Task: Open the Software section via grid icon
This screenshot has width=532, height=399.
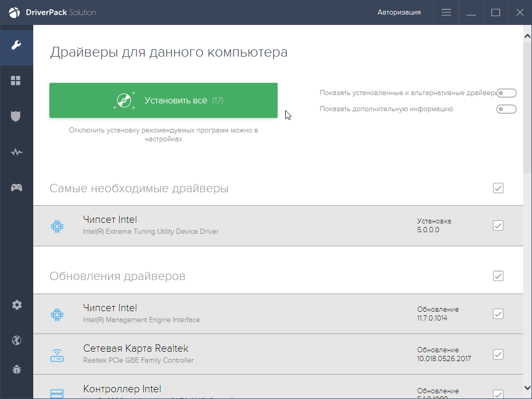Action: [17, 81]
